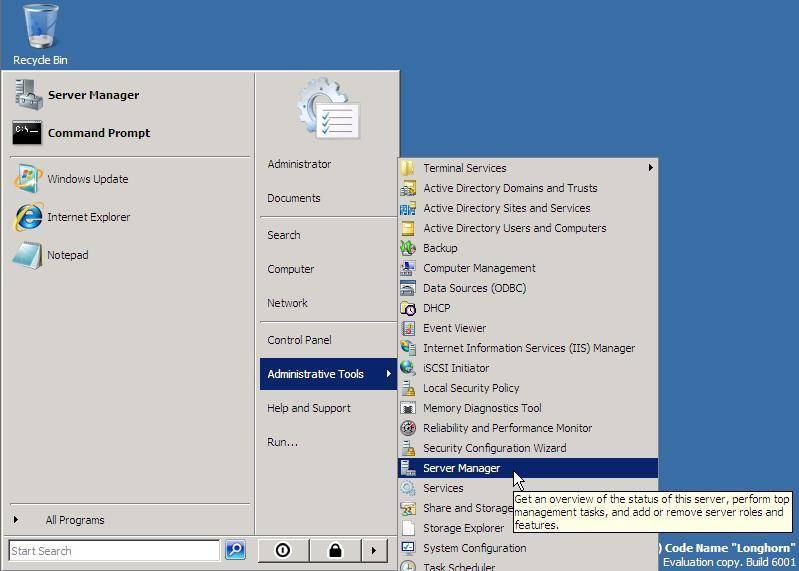Viewport: 799px width, 571px height.
Task: Click the IIS Manager icon
Action: coord(408,348)
